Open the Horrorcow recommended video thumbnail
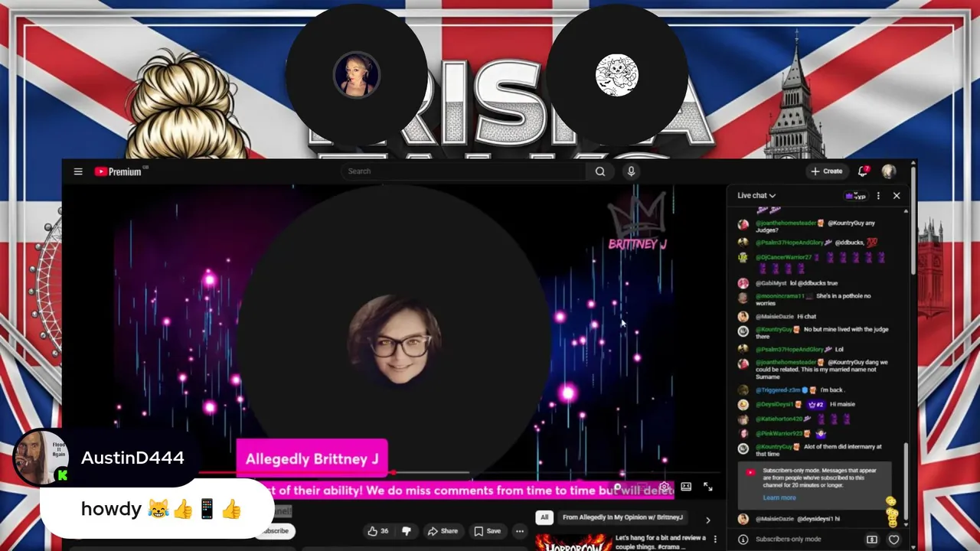 tap(572, 542)
